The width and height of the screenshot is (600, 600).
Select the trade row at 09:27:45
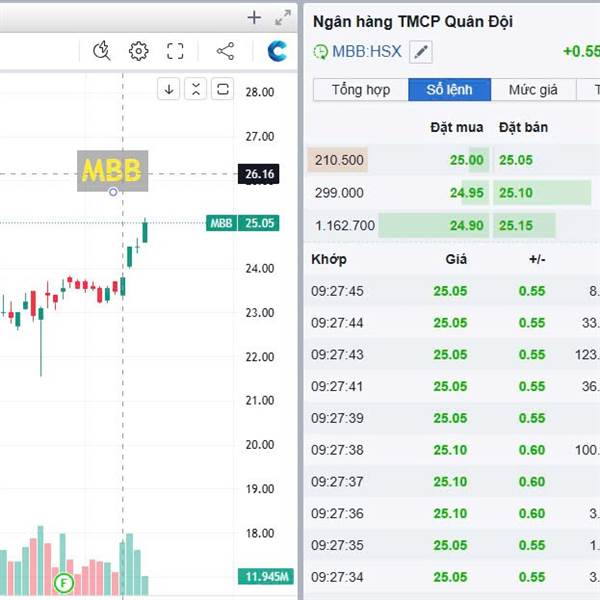pos(452,291)
